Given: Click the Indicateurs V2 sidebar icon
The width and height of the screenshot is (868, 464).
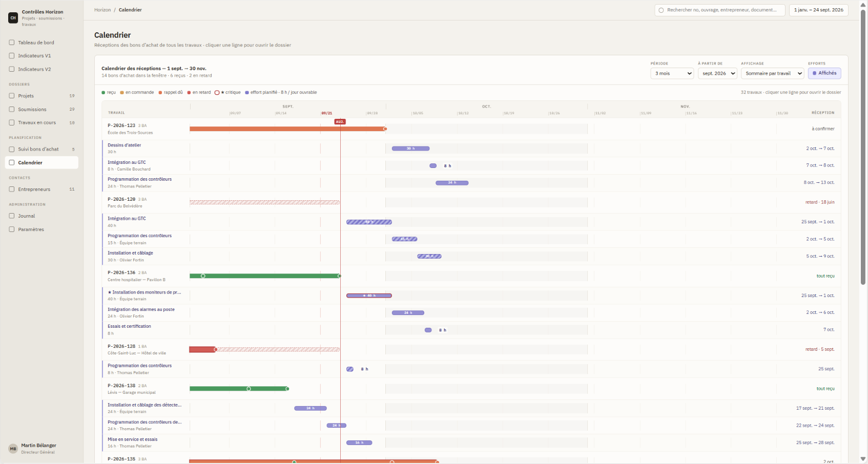Looking at the screenshot, I should click(12, 69).
